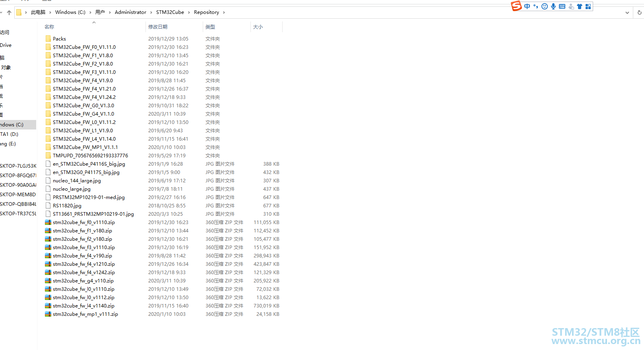Expand the chevron after 用户 in breadcrumb
Viewport: 644px width, 350px height.
click(x=110, y=12)
